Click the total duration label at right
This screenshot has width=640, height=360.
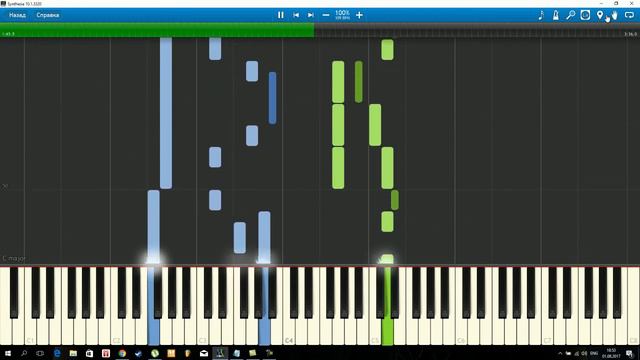tap(630, 34)
